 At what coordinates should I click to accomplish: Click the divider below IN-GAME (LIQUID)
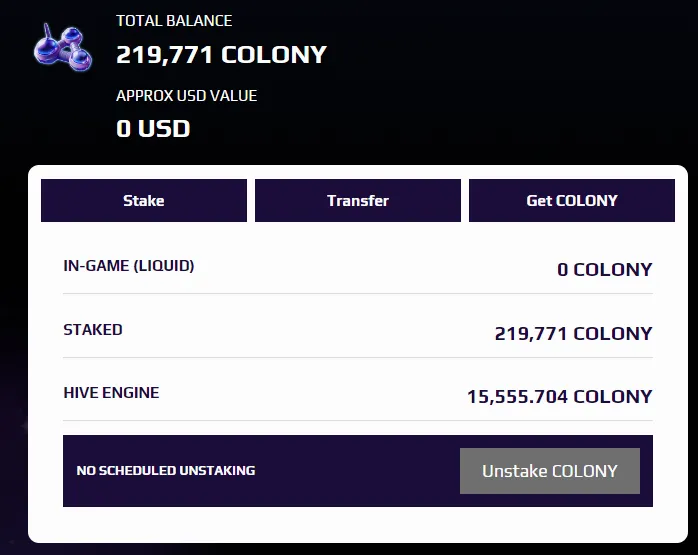pos(358,294)
